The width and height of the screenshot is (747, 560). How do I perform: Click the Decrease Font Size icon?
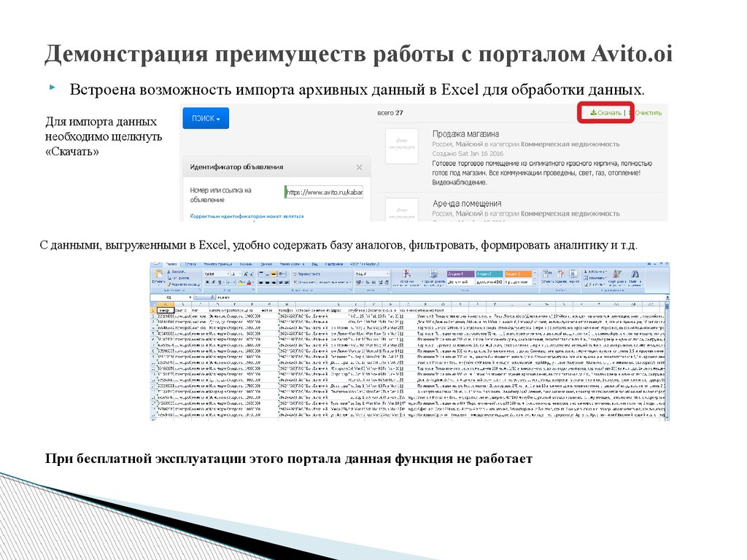click(252, 274)
